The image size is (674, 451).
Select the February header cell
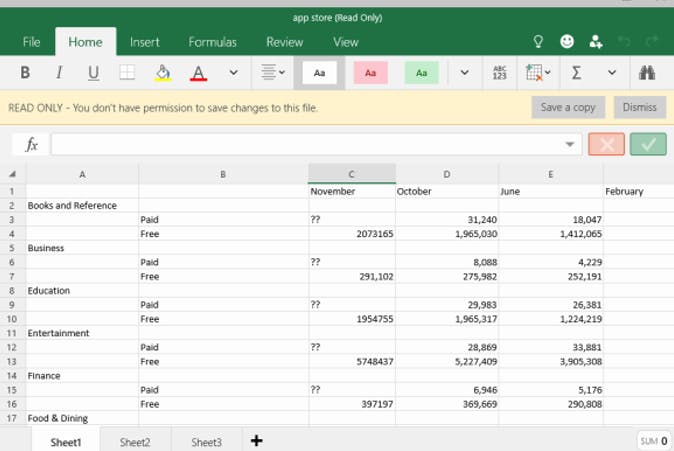[x=639, y=191]
